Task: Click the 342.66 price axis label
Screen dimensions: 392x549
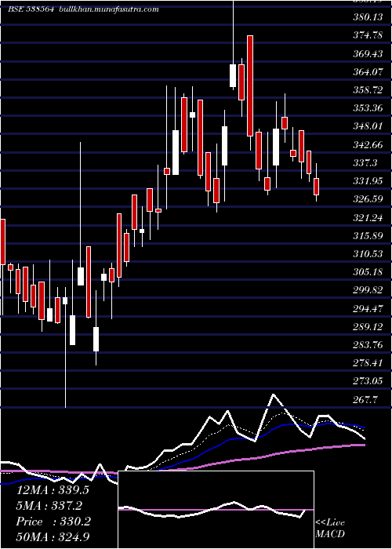Action: tap(368, 144)
